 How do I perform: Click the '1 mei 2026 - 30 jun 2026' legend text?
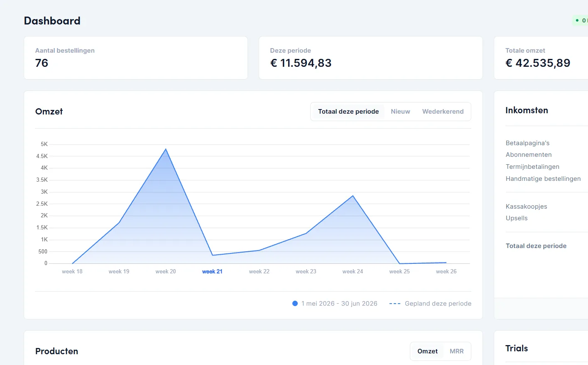click(x=339, y=304)
